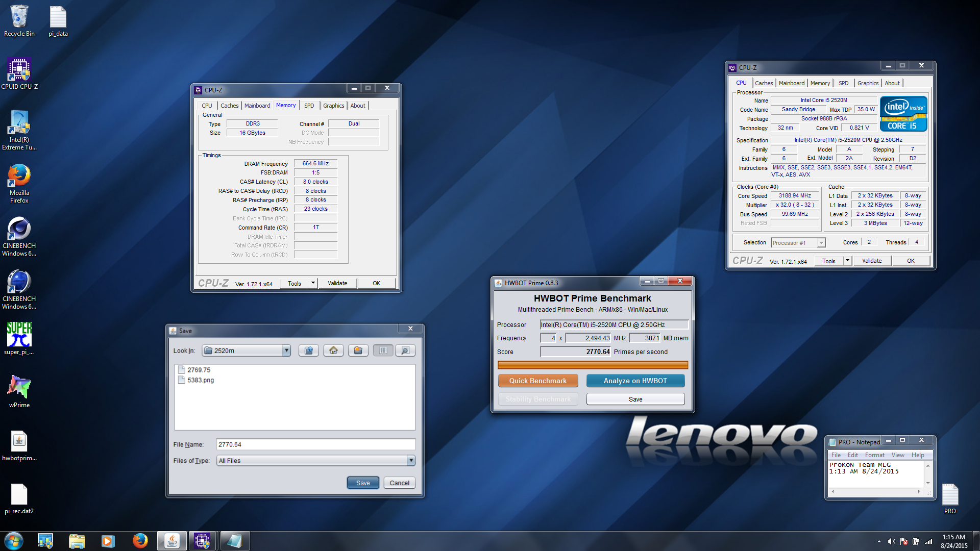The height and width of the screenshot is (551, 980).
Task: Open Tools dropdown arrow in Memory CPU-Z window
Action: [313, 283]
